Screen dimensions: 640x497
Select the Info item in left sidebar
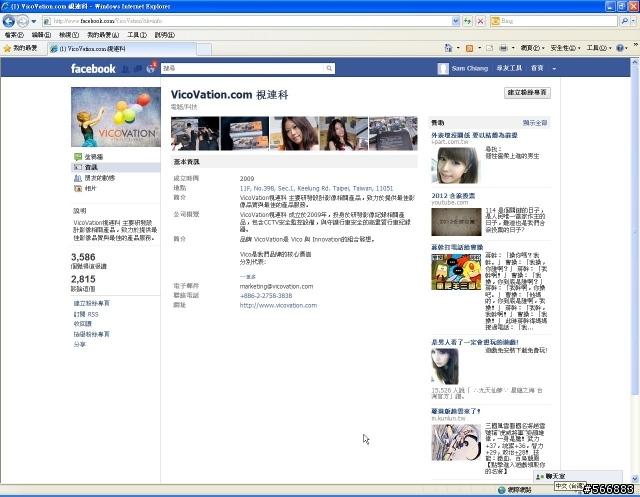pyautogui.click(x=116, y=167)
